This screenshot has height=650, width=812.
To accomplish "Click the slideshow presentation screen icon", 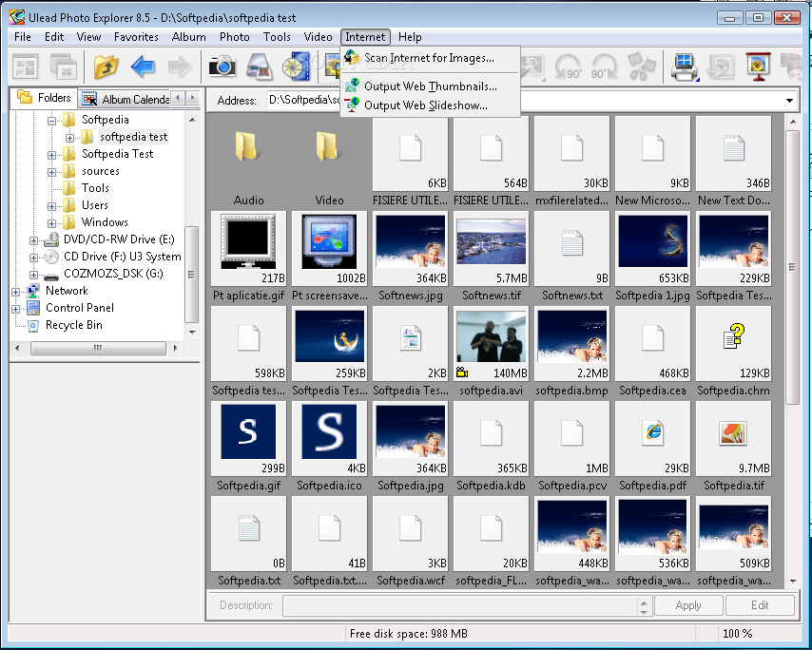I will pos(759,67).
